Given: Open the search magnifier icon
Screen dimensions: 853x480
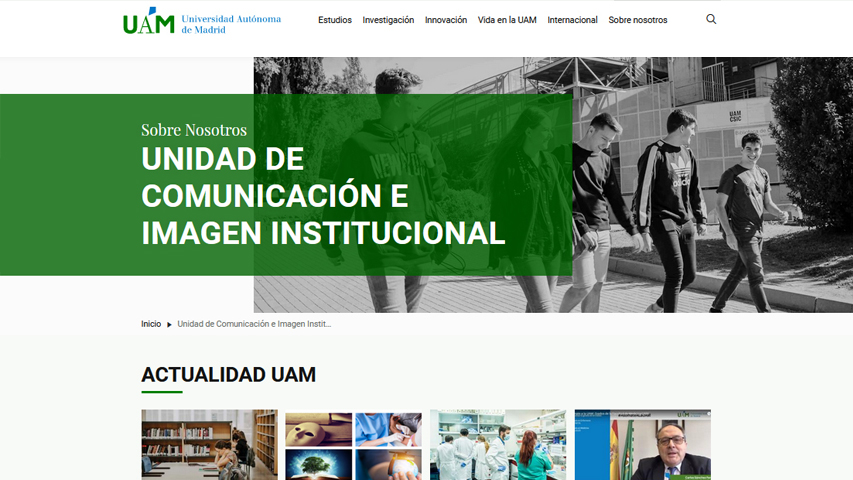Looking at the screenshot, I should coord(711,20).
